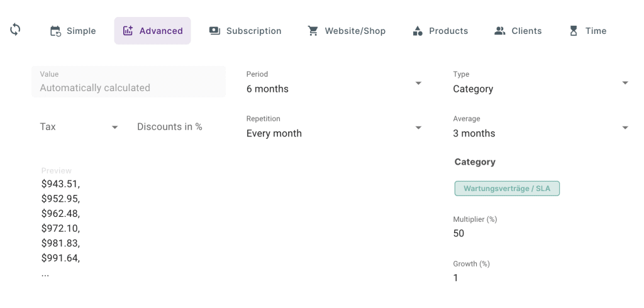Click the Clients people icon
The height and width of the screenshot is (308, 644).
pos(500,31)
